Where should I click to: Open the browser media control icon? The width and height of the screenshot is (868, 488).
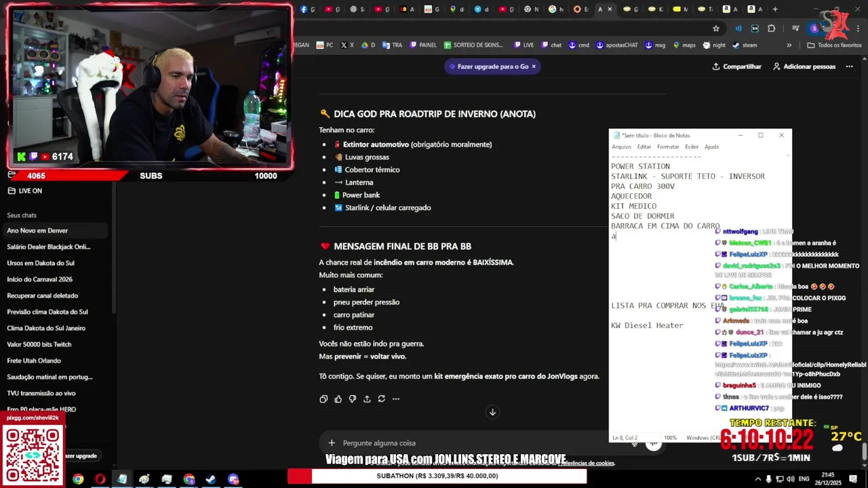(x=795, y=28)
